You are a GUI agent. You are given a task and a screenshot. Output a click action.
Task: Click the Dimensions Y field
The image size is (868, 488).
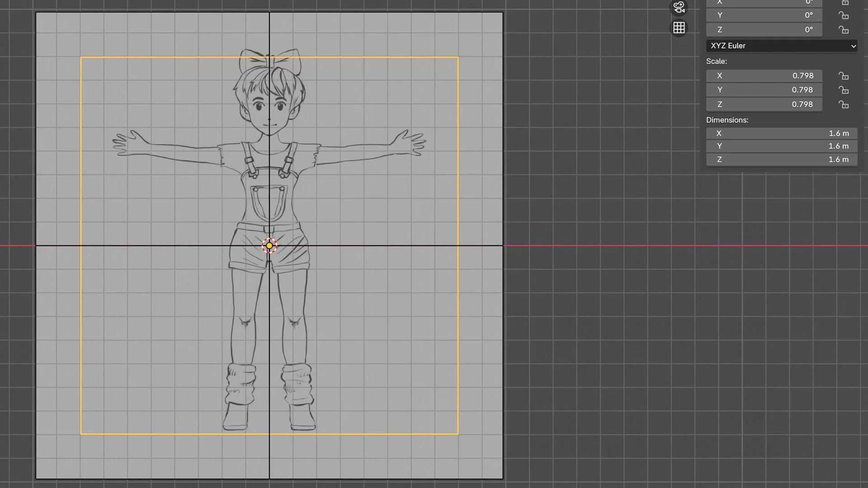tap(781, 146)
